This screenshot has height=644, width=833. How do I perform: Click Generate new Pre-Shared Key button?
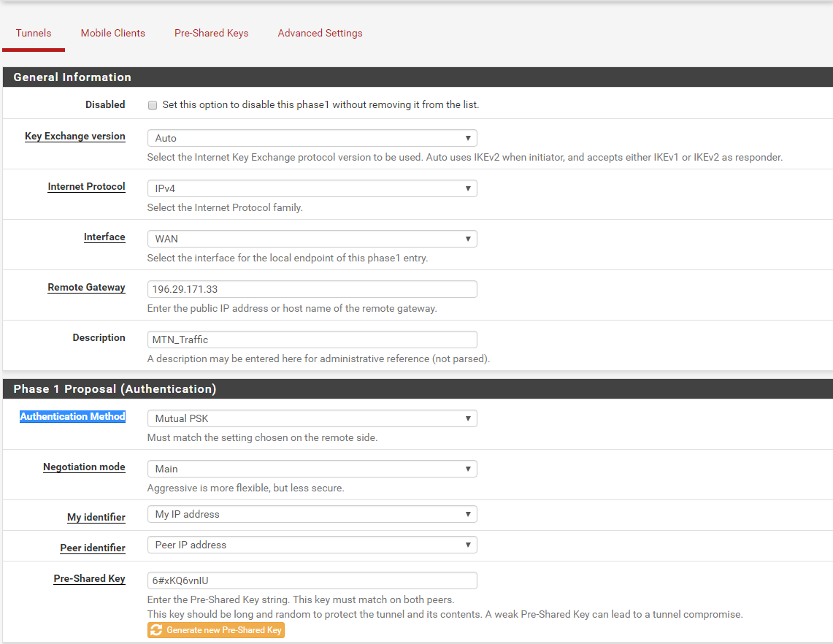click(x=215, y=630)
